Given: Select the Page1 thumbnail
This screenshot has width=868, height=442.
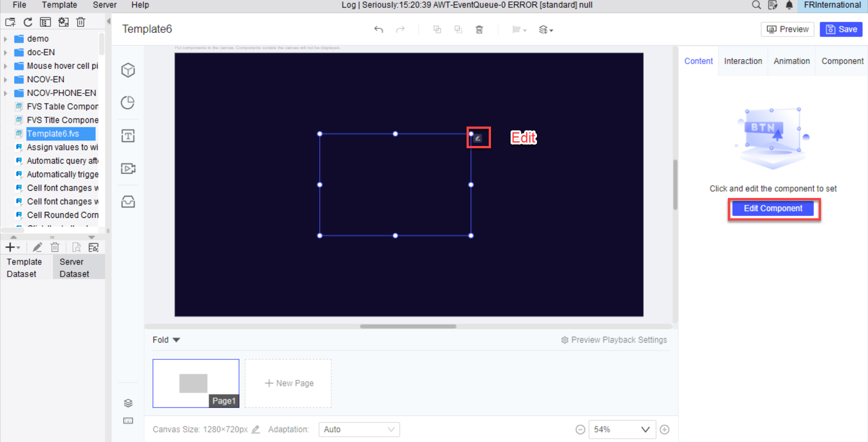Looking at the screenshot, I should [x=196, y=383].
